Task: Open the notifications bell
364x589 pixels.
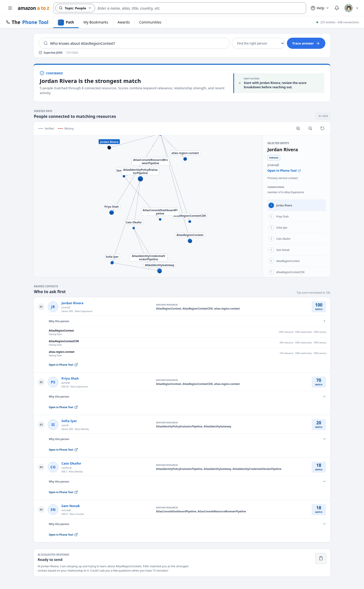Action: tap(337, 8)
